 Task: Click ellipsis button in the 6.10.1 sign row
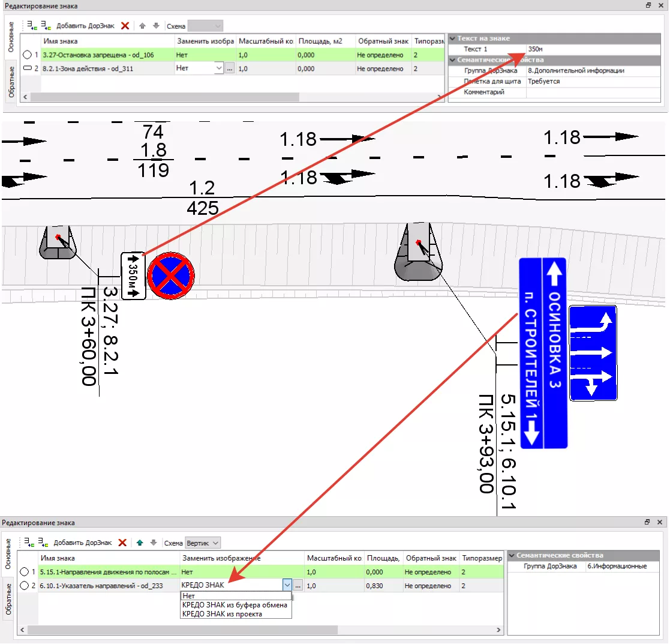tap(298, 585)
